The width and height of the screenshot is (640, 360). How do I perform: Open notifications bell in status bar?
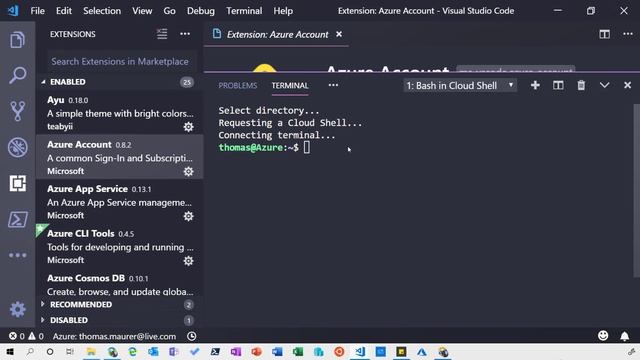coord(624,336)
